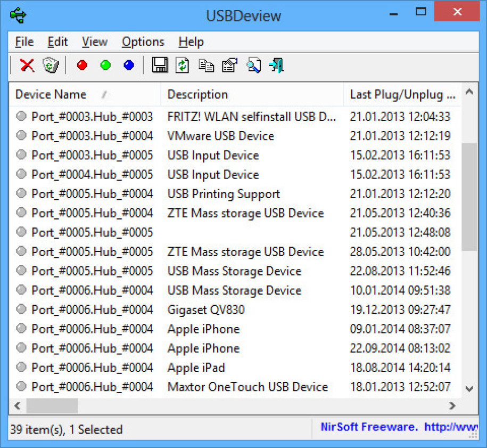Enable selected device with green ball icon
The image size is (487, 448).
(x=105, y=64)
